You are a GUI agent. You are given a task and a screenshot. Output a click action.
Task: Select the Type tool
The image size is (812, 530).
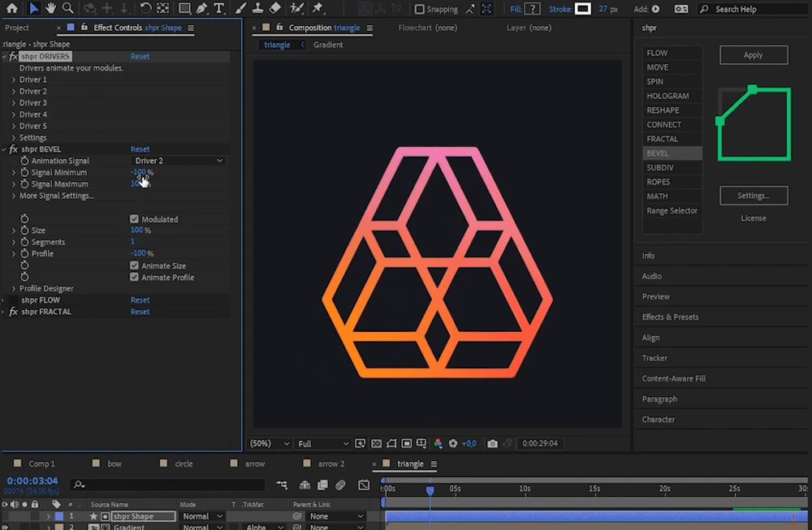tap(219, 9)
